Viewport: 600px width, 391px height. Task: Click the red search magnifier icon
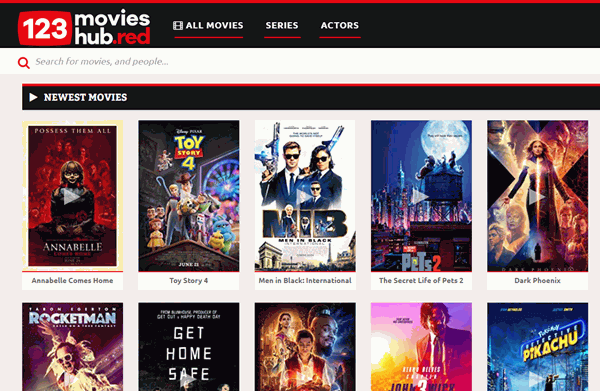click(24, 62)
